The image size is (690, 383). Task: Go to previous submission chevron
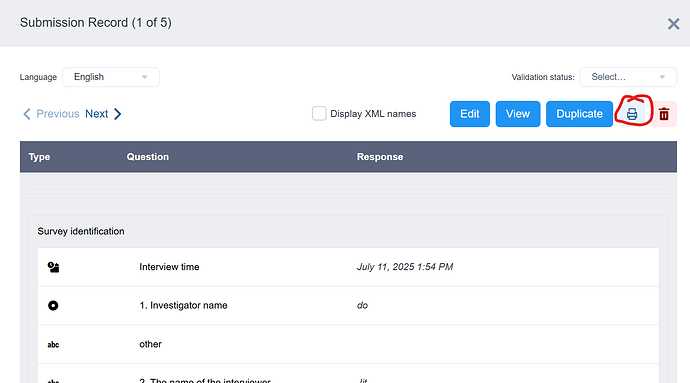[27, 114]
